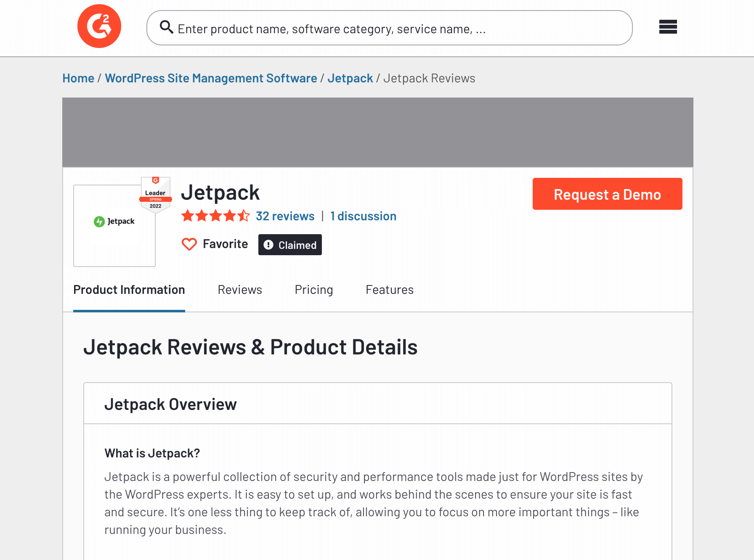Image resolution: width=754 pixels, height=560 pixels.
Task: Select the Product Information tab
Action: click(x=129, y=290)
